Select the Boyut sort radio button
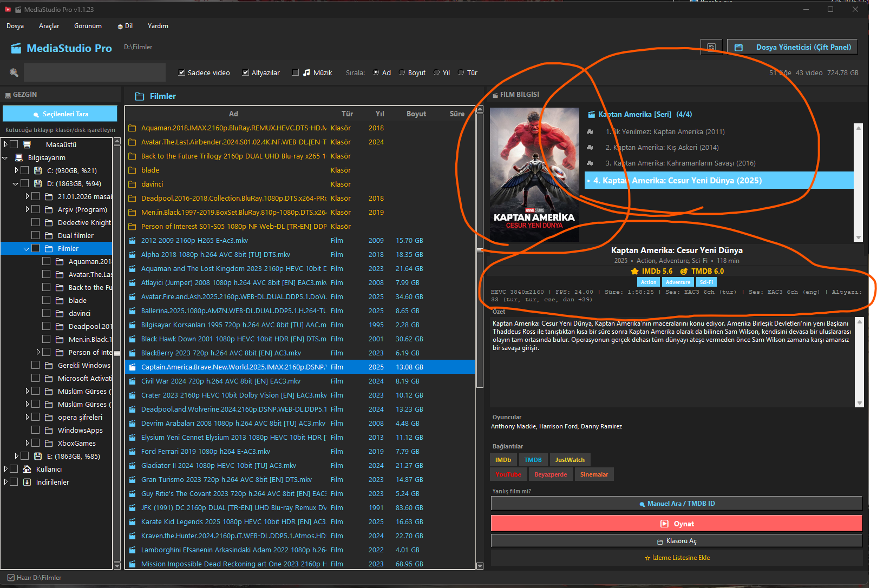877x588 pixels. pyautogui.click(x=402, y=72)
